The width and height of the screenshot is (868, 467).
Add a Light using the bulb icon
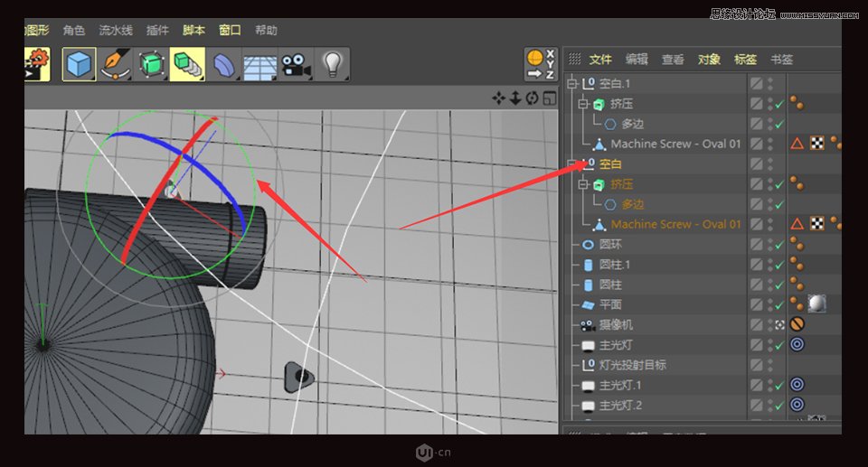(332, 64)
